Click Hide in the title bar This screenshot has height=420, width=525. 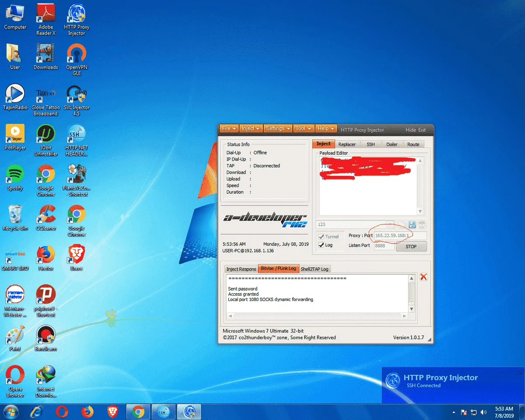point(410,130)
